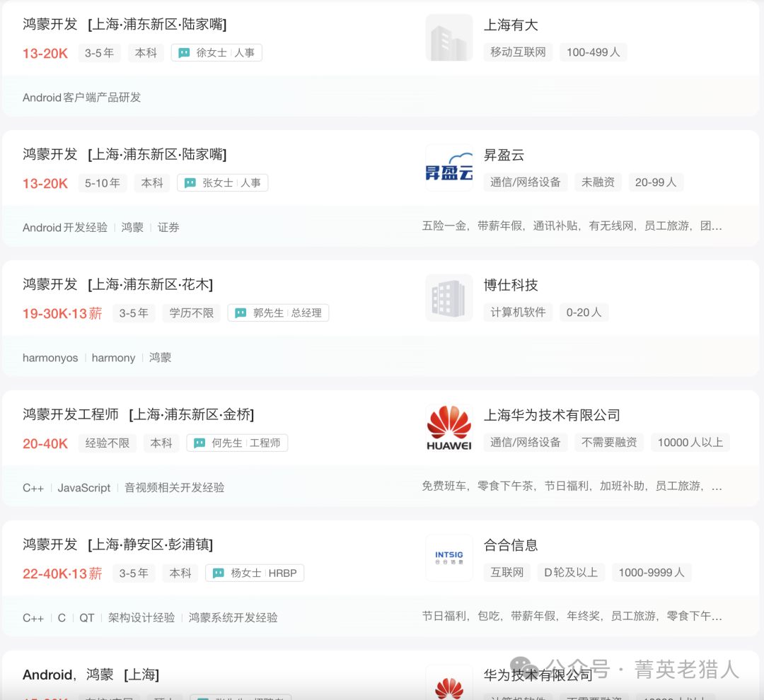Click the 19-30K·13薪 salary text
The height and width of the screenshot is (700, 764).
pyautogui.click(x=62, y=313)
